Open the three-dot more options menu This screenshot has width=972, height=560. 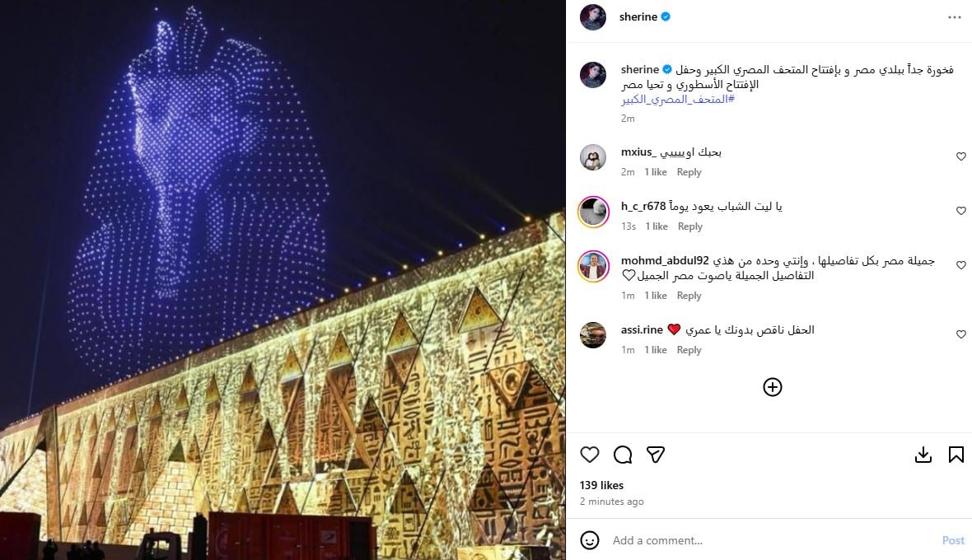(x=955, y=17)
